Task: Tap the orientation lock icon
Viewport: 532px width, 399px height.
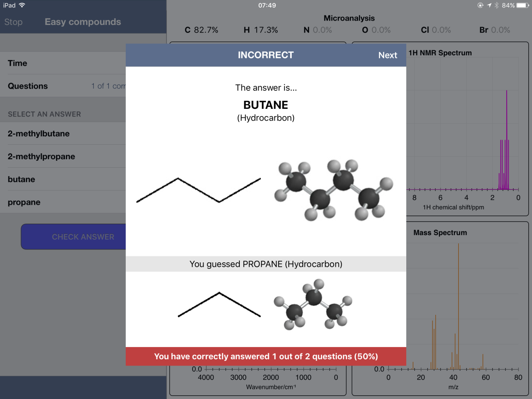Action: (480, 5)
